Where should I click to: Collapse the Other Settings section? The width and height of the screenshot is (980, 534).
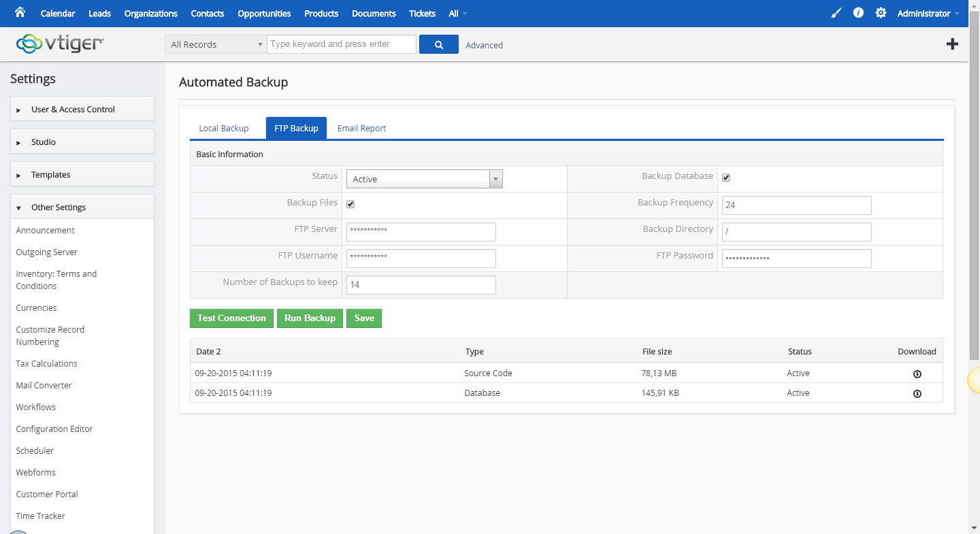pyautogui.click(x=82, y=207)
